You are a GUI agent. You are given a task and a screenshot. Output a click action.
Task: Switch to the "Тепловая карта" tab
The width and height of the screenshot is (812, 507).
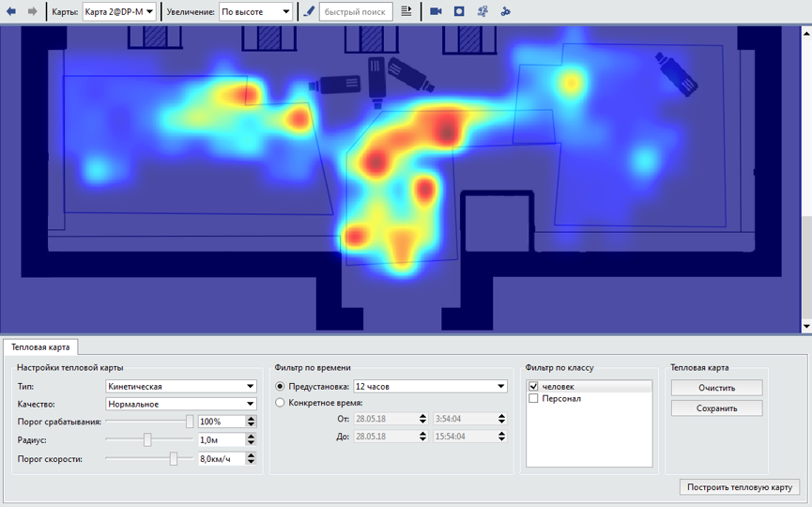pos(40,346)
